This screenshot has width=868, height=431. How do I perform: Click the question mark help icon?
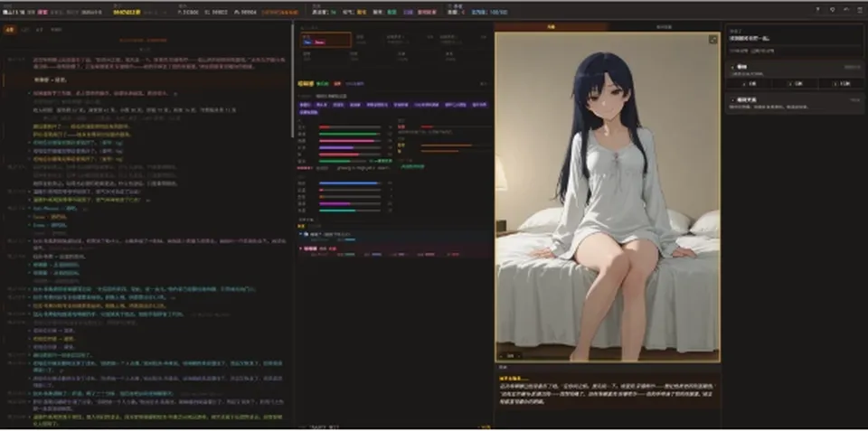pos(818,9)
